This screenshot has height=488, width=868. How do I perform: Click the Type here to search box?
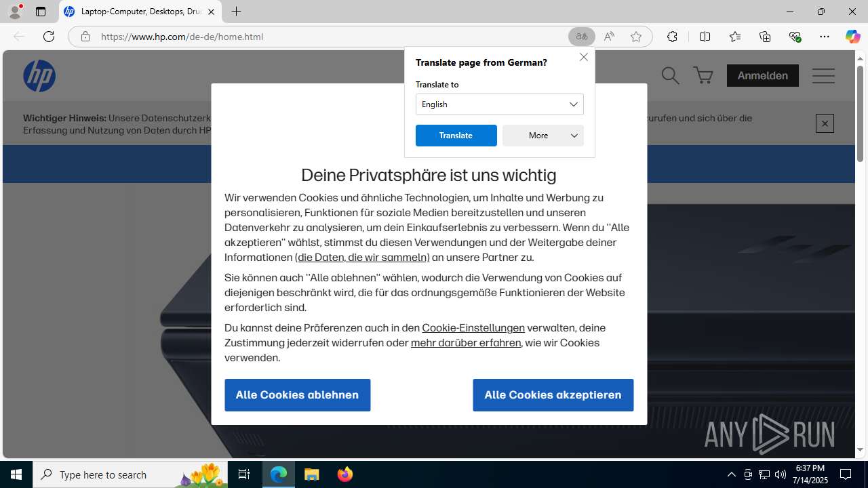coord(130,474)
